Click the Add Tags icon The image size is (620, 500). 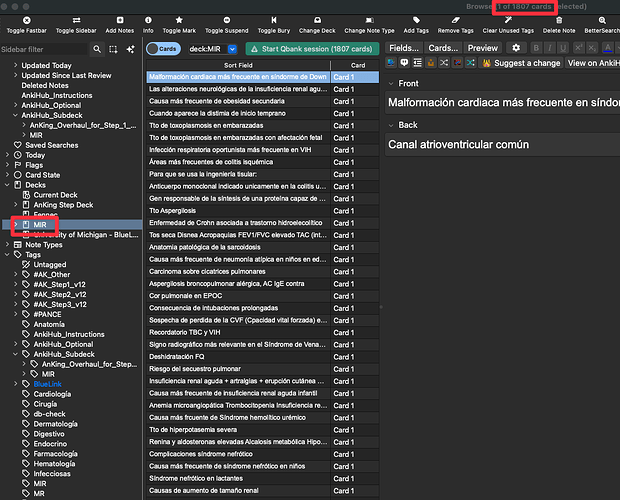416,20
